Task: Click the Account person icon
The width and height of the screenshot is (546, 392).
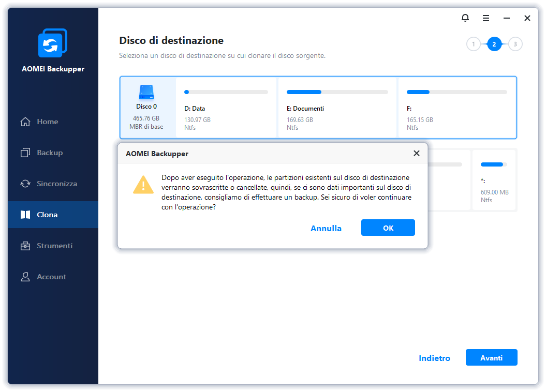Action: 25,277
